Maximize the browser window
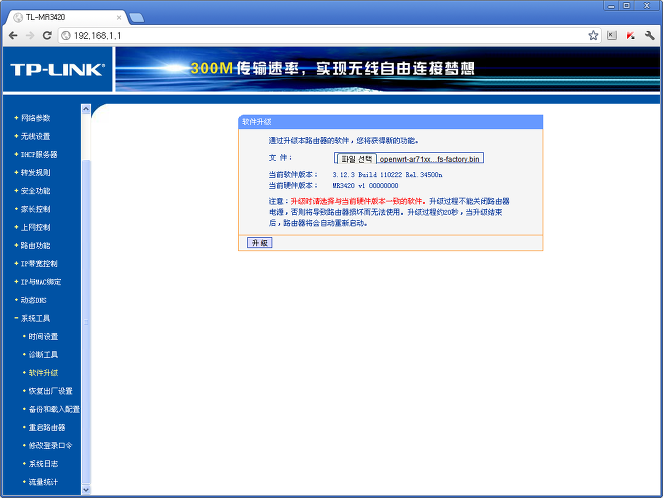 (x=627, y=6)
